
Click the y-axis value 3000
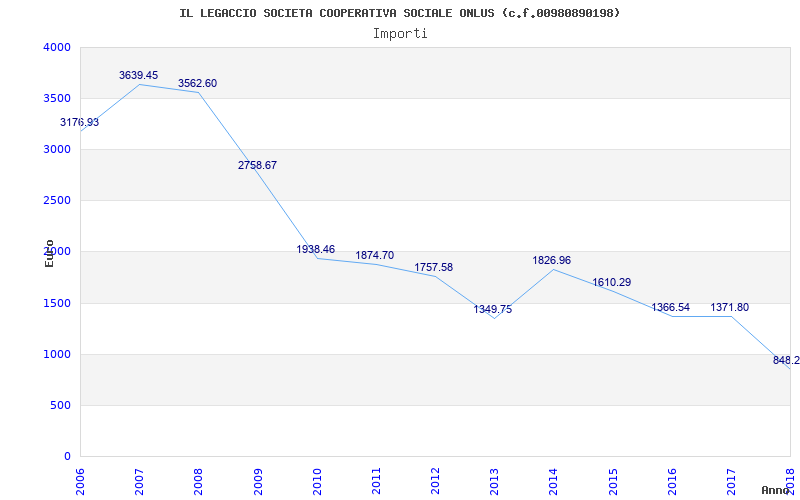[x=57, y=149]
